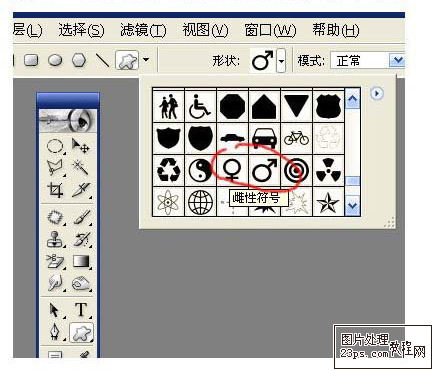Open the 选择(S) menu
433x370 pixels.
click(81, 31)
